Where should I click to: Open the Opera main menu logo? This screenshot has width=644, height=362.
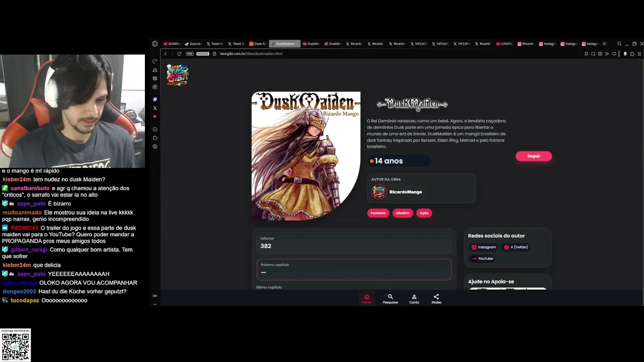pos(155,44)
